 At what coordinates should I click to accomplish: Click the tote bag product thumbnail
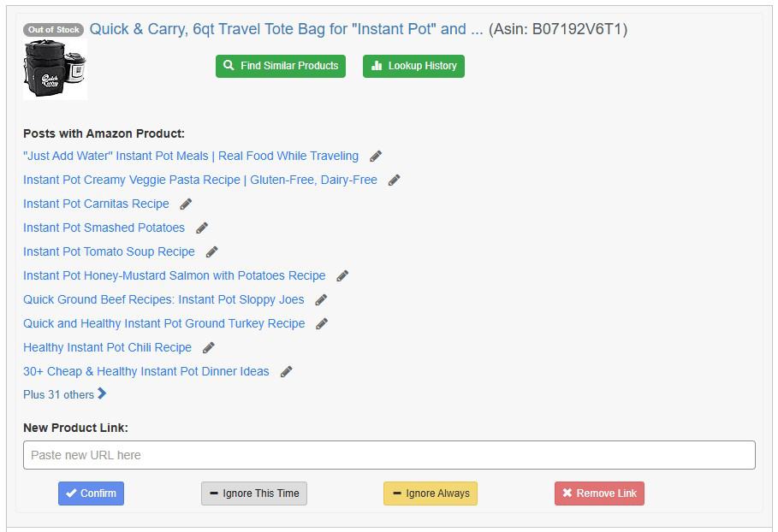tap(55, 69)
